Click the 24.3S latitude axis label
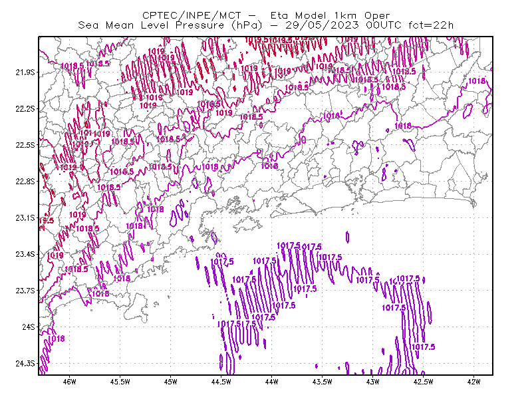Viewport: 532px width, 411px height. (25, 364)
